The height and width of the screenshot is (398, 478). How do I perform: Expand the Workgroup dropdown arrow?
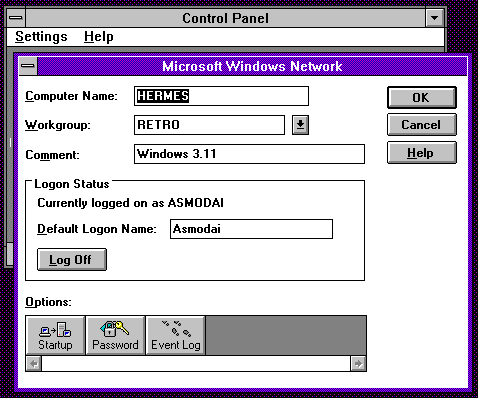pyautogui.click(x=300, y=125)
